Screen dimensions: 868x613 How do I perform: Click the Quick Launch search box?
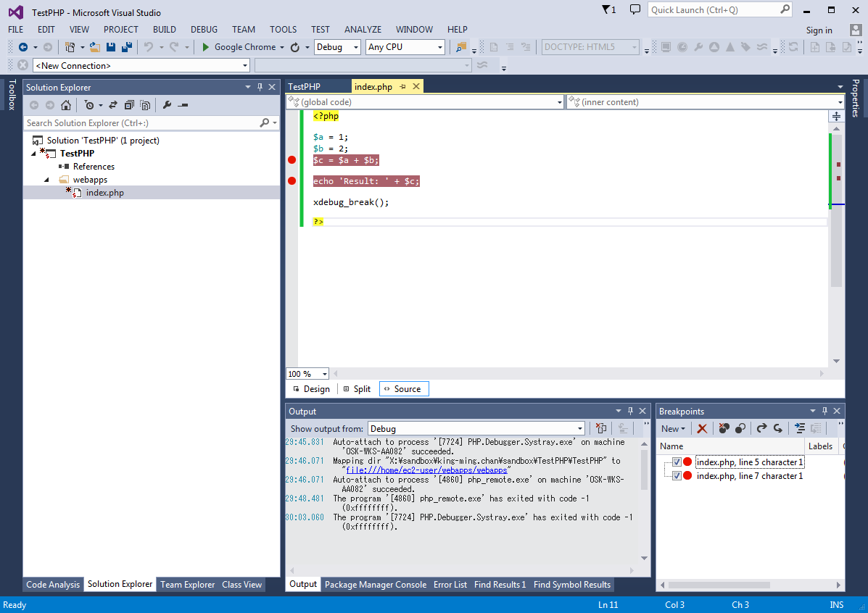(x=714, y=9)
